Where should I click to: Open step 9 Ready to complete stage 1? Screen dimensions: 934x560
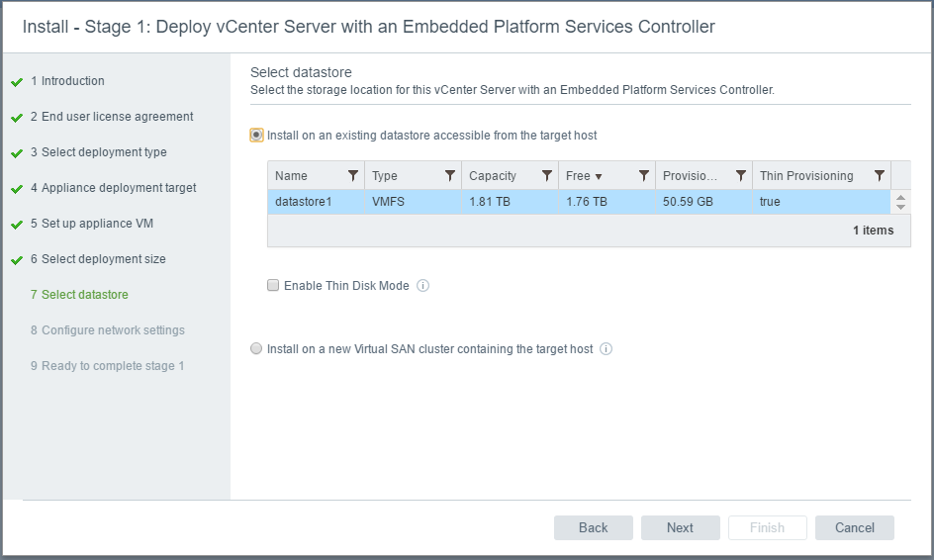click(x=107, y=366)
